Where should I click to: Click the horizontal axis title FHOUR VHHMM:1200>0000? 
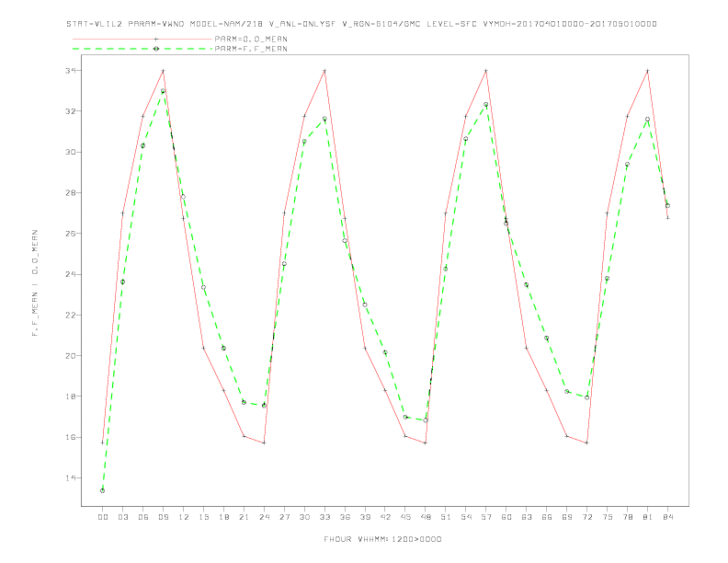(x=382, y=539)
